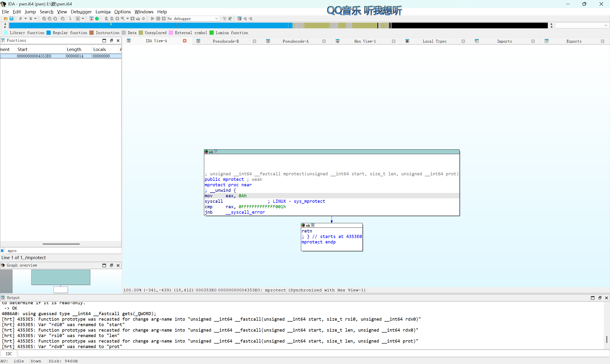Click the edit-comment pencil icon in retn node
Viewport: 610px width, 364px height.
(x=308, y=225)
